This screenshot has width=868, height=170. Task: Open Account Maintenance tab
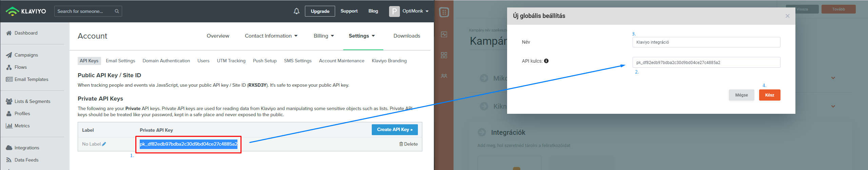click(x=342, y=61)
